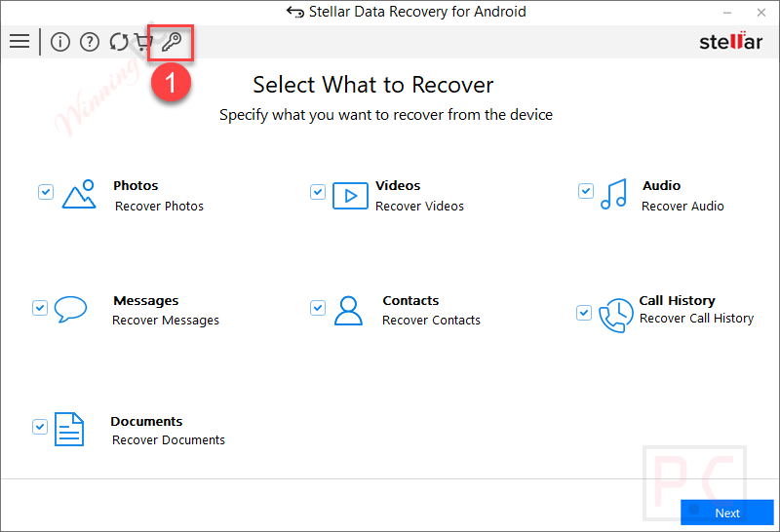Click the Update refresh icon

tap(119, 42)
